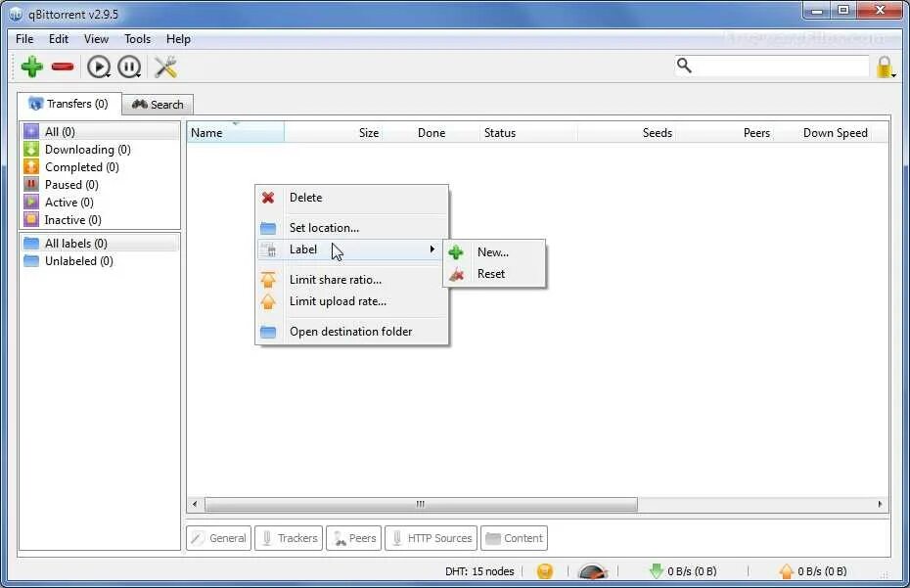Select Reset in the Label submenu
This screenshot has height=588, width=910.
coord(494,274)
